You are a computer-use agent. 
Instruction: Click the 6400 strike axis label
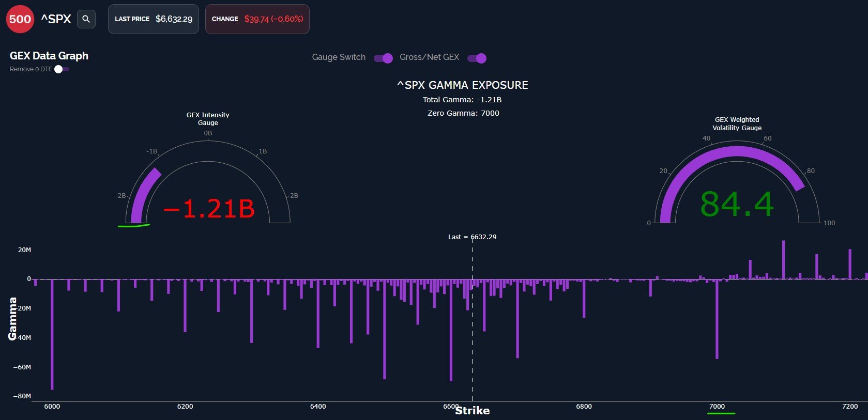[x=318, y=407]
